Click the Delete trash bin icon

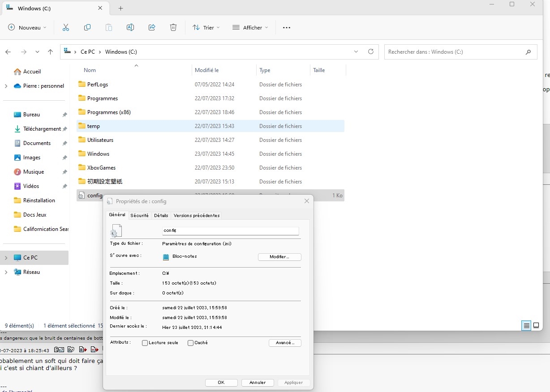point(173,28)
